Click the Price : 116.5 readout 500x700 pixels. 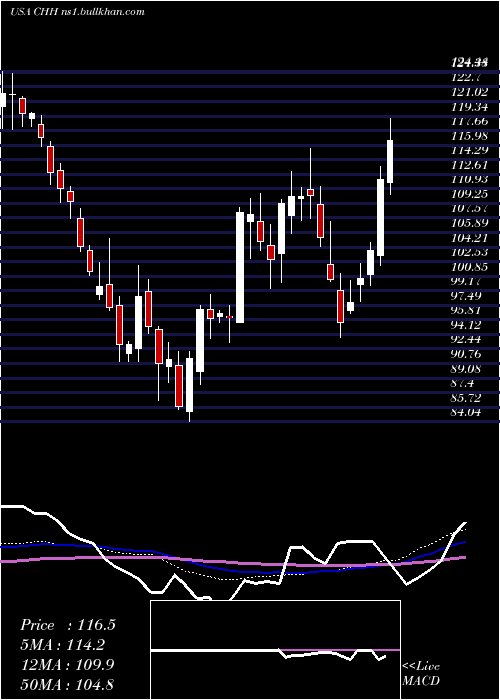point(68,625)
